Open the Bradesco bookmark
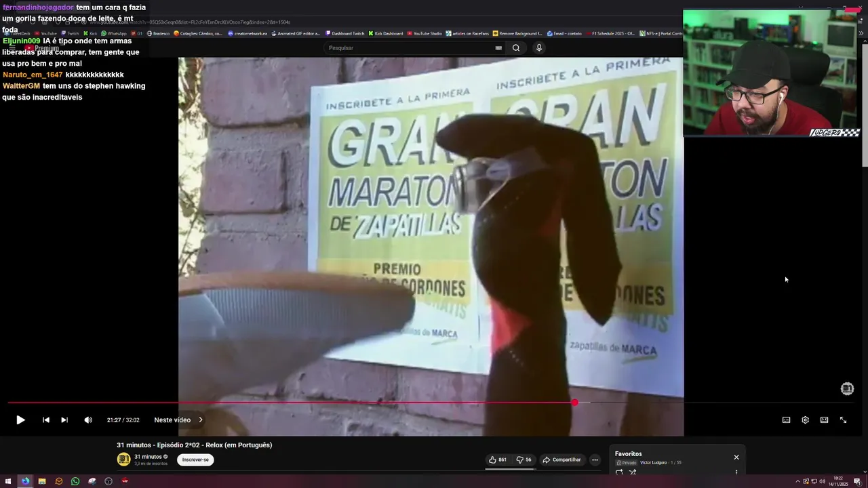Image resolution: width=868 pixels, height=488 pixels. pyautogui.click(x=158, y=33)
